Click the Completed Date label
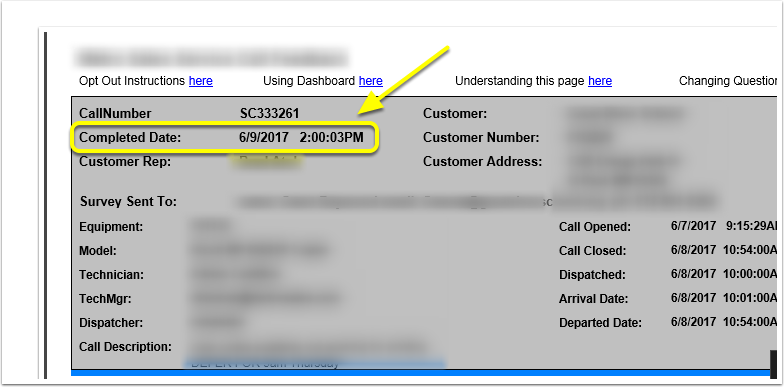 click(x=130, y=138)
